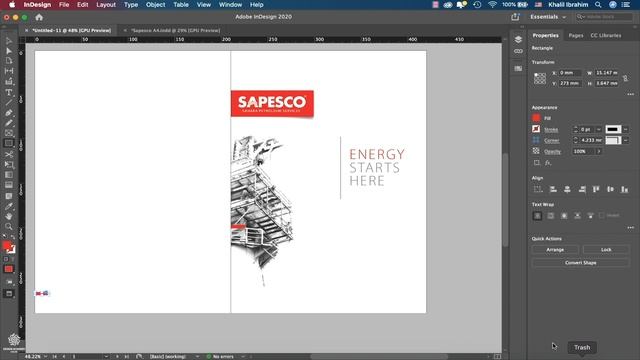
Task: Click the Stroke color swatch
Action: [x=536, y=129]
